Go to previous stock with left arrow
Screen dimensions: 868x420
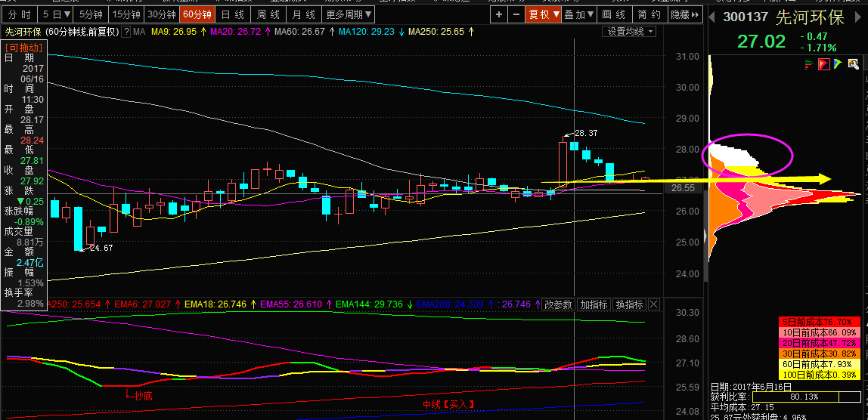pos(711,16)
